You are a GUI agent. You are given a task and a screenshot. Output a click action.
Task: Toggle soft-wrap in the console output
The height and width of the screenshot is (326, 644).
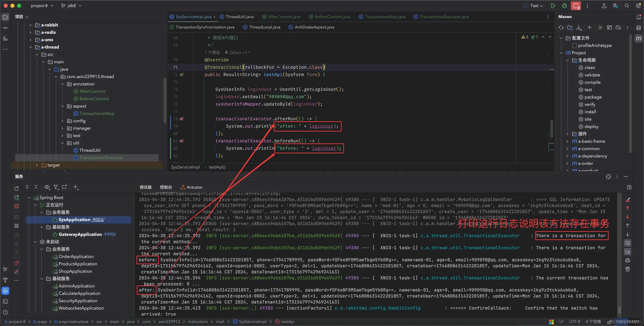[x=628, y=243]
